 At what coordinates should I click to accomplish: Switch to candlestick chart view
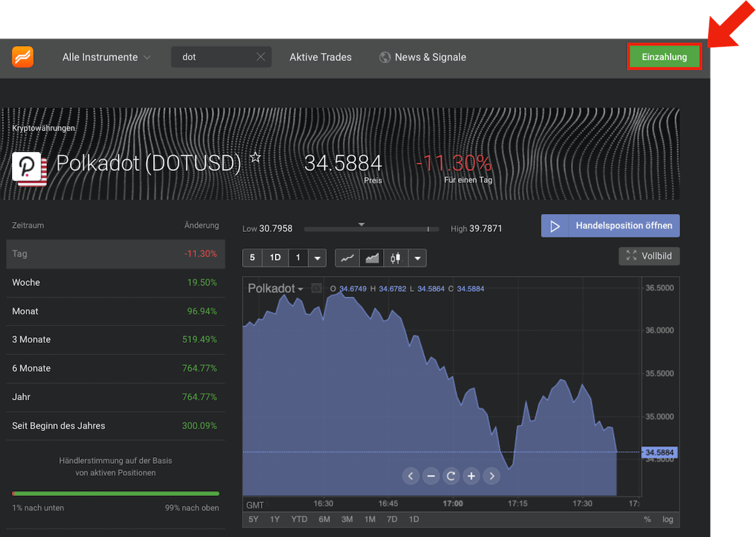point(394,258)
